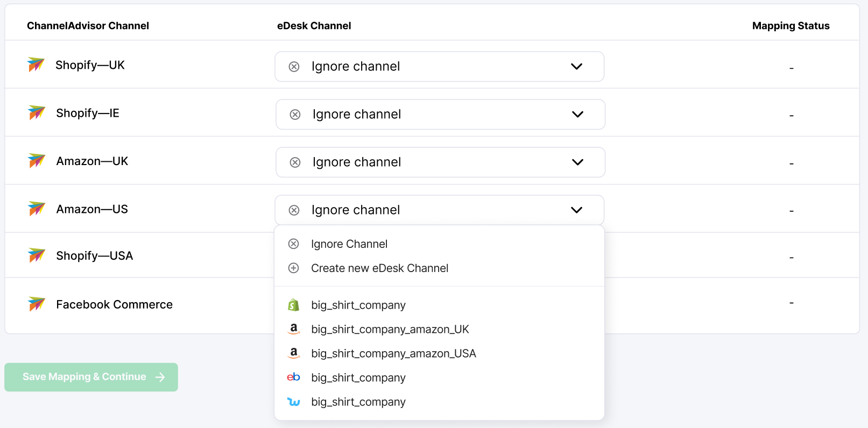The width and height of the screenshot is (868, 428).
Task: Click the ChannelAdvisor logo beside Amazon—US
Action: tap(37, 208)
